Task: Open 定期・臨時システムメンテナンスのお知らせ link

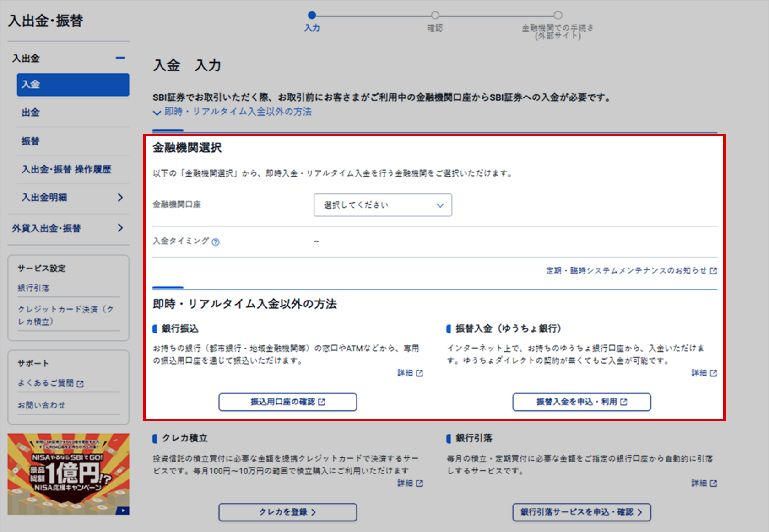Action: click(x=626, y=271)
